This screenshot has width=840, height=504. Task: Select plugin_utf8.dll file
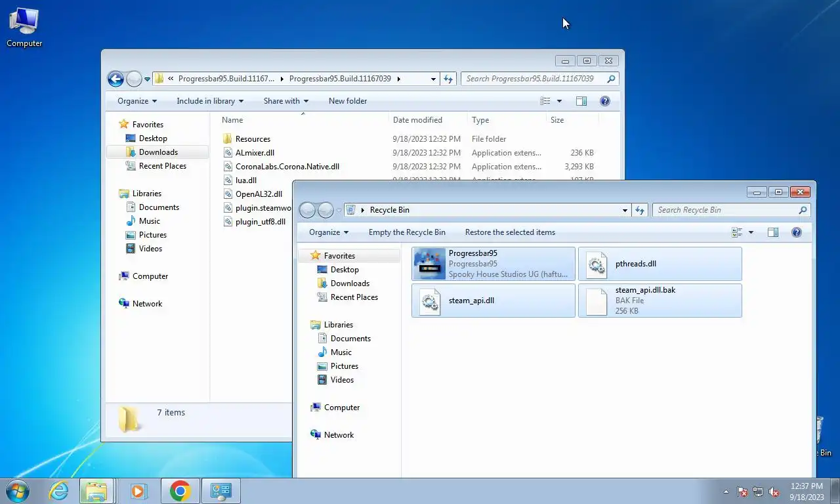click(261, 222)
